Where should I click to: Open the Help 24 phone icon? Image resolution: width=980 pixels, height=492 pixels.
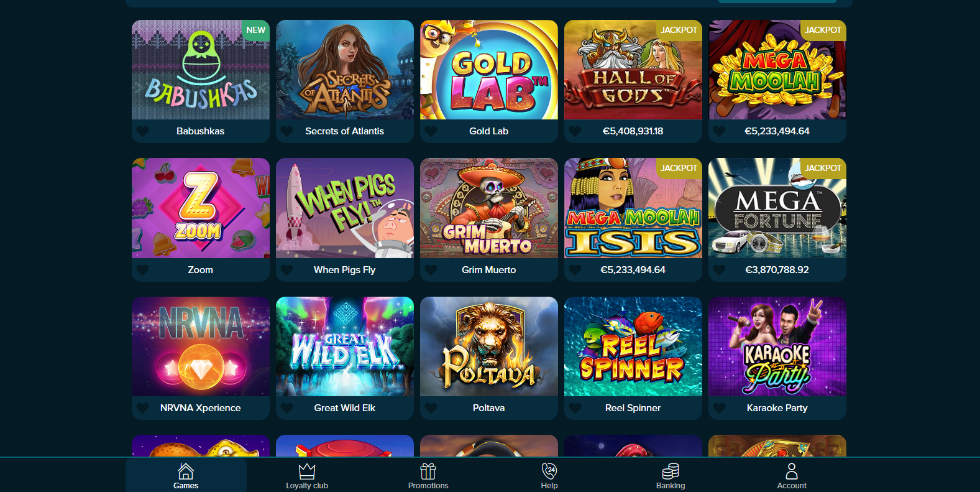549,471
